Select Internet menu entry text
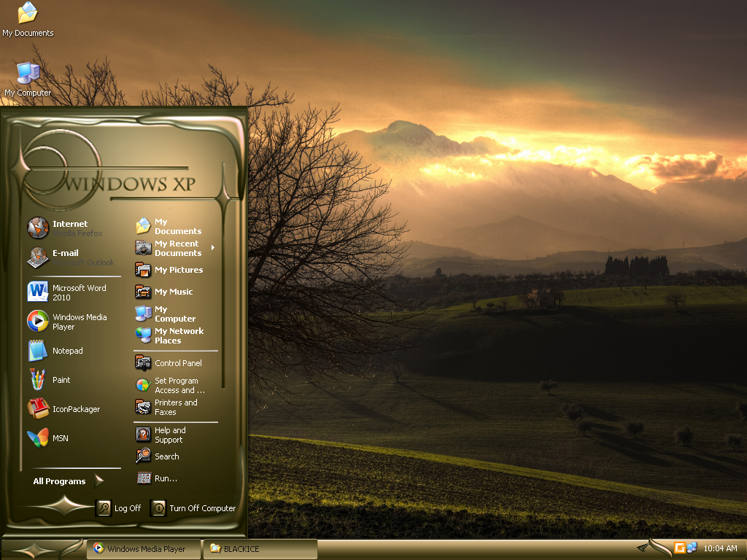 [70, 223]
